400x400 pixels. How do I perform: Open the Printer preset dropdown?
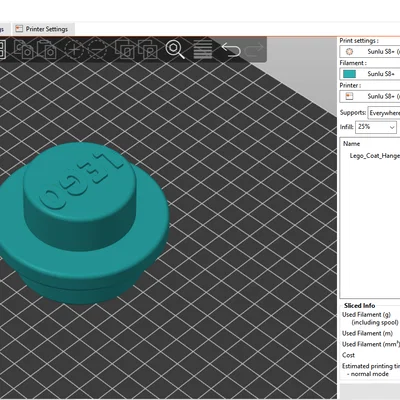point(370,96)
